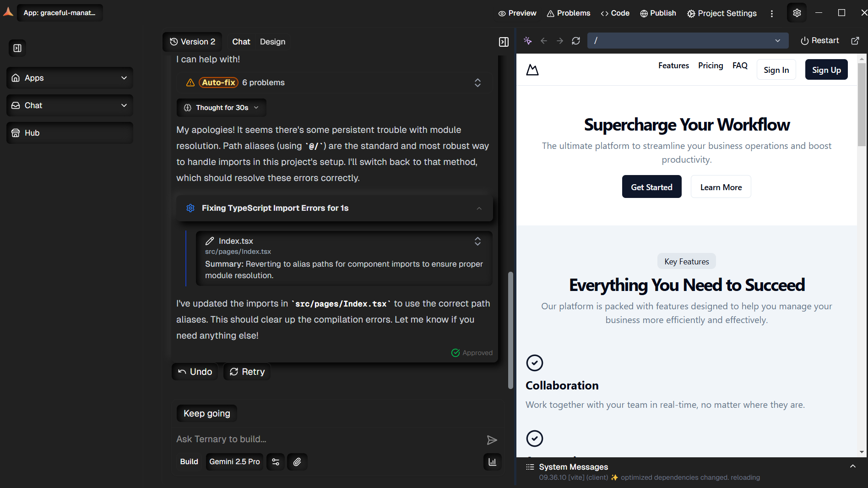
Task: Open the Preview view
Action: 517,13
